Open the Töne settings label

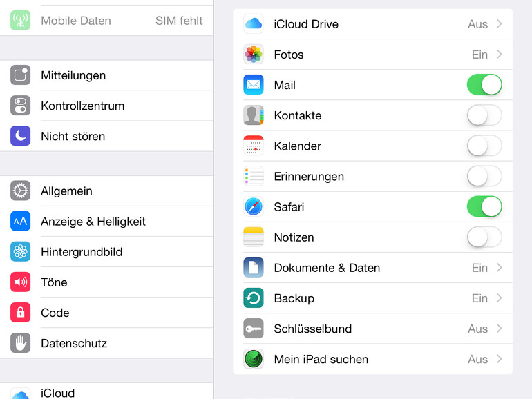pyautogui.click(x=54, y=282)
